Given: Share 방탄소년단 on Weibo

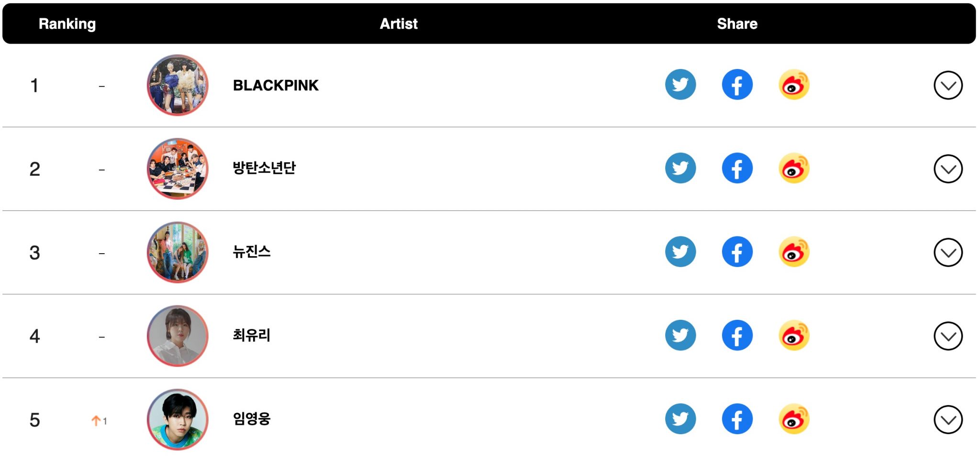Looking at the screenshot, I should (793, 168).
